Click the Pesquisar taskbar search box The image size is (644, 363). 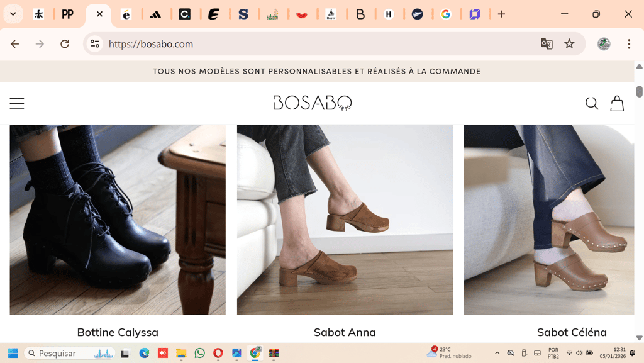(x=69, y=353)
